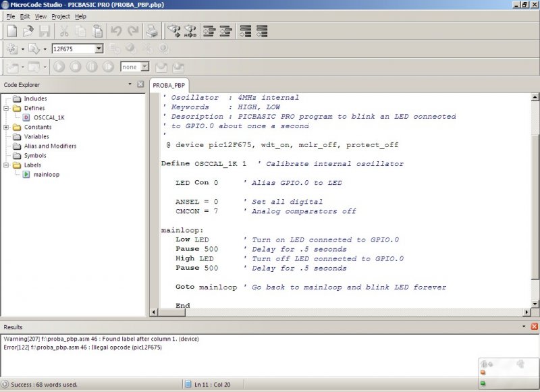Viewport: 540px width, 392px height.
Task: Click the Outdent block icon
Action: (x=225, y=31)
